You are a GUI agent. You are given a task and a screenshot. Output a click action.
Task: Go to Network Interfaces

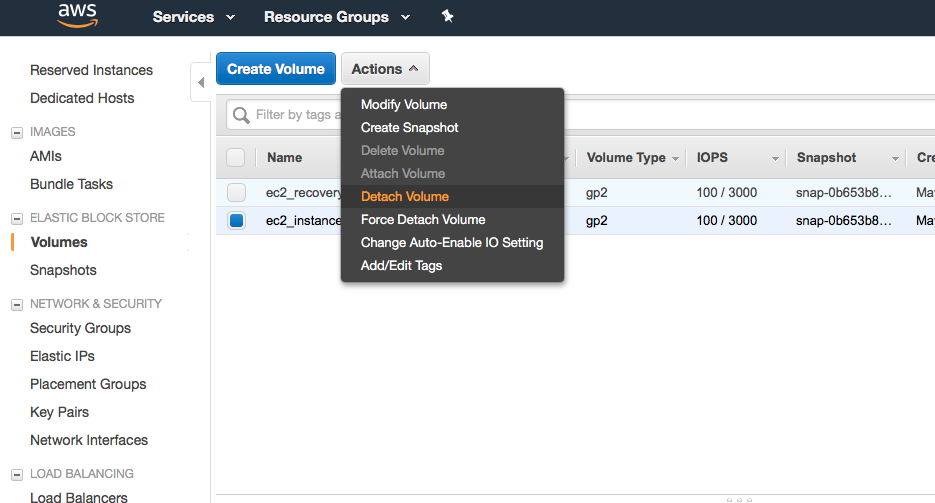pos(89,440)
